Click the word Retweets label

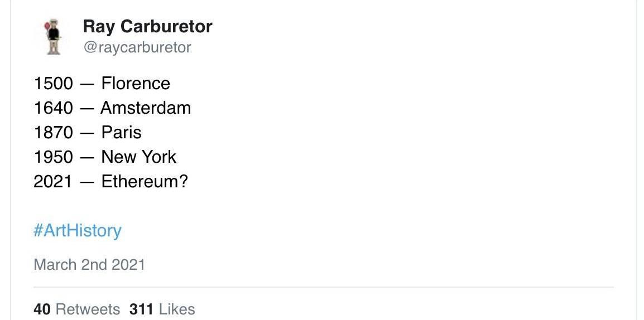tap(88, 309)
